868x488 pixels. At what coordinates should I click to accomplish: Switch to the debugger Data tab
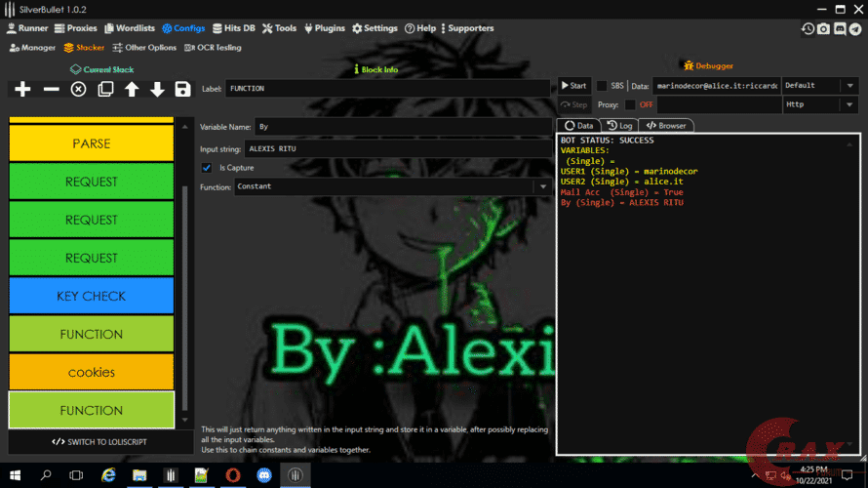tap(578, 126)
